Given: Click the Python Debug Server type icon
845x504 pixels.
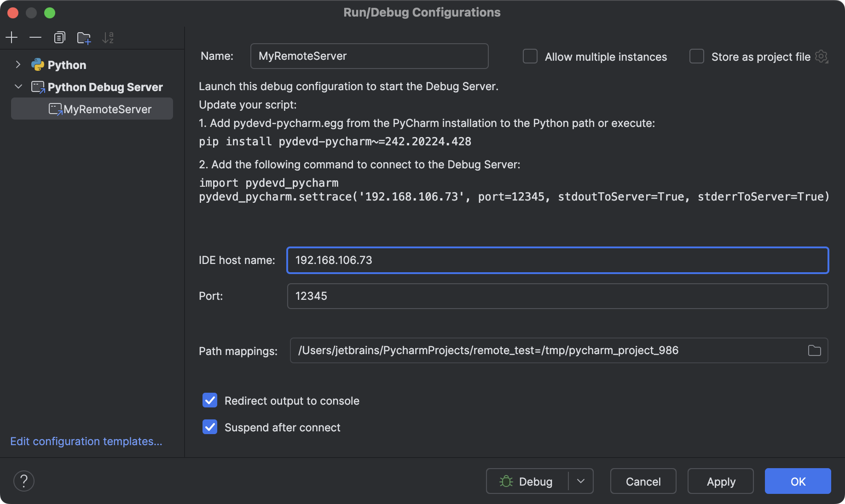Looking at the screenshot, I should coord(38,87).
